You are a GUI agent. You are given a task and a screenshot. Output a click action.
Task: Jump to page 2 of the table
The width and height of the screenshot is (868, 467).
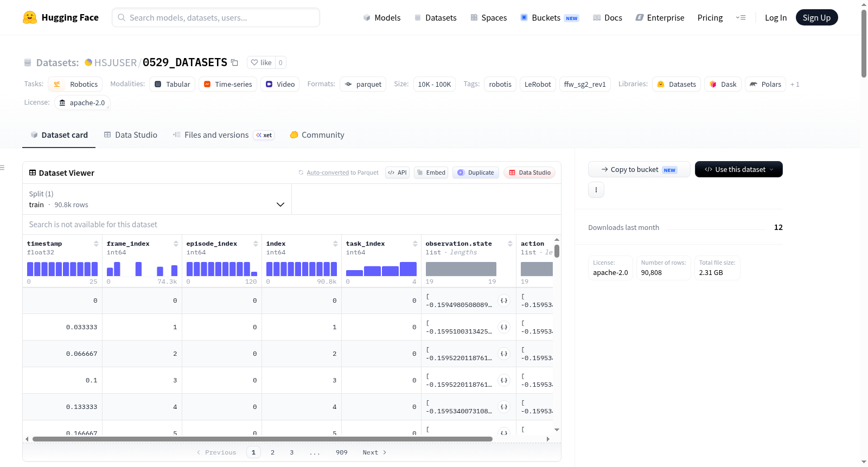[x=272, y=452]
